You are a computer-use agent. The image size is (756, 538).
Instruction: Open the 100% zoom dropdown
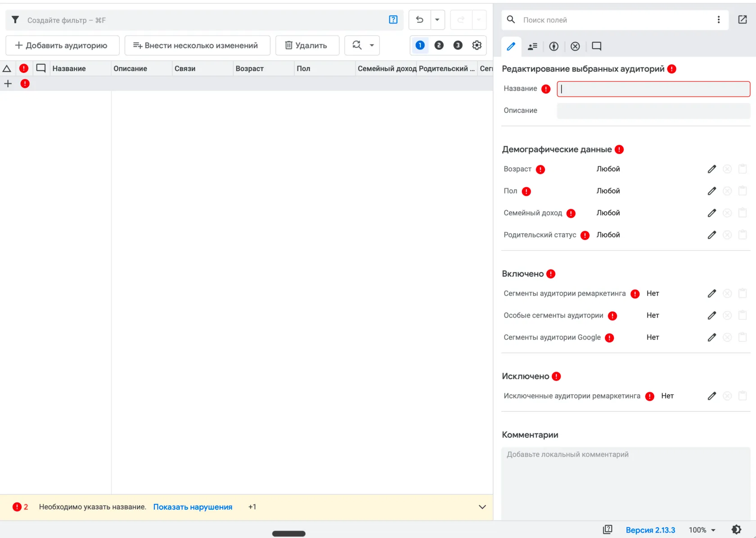[x=702, y=530]
